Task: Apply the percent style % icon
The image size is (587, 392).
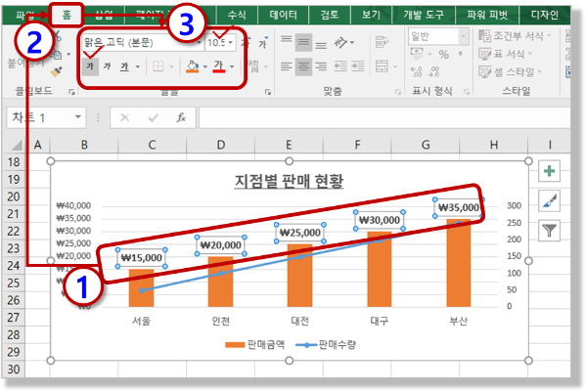Action: tap(444, 55)
